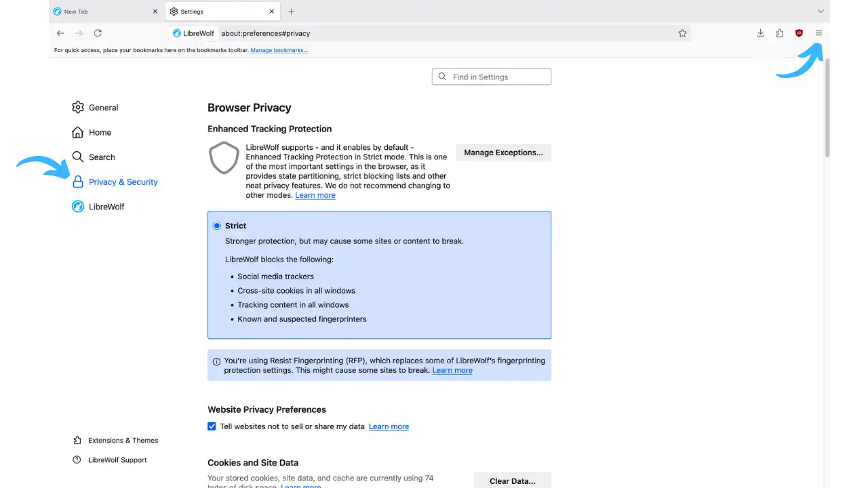
Task: Click the Social media trackers list item
Action: [x=275, y=277]
